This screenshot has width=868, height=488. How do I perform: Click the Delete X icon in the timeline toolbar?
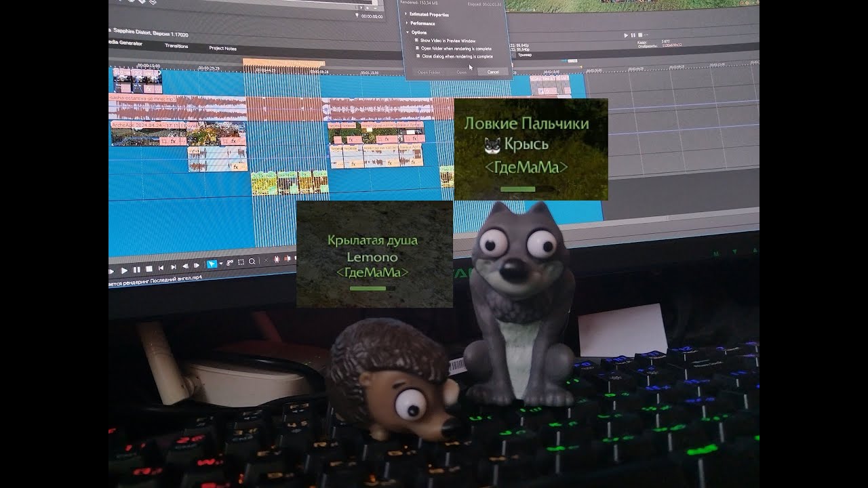266,260
